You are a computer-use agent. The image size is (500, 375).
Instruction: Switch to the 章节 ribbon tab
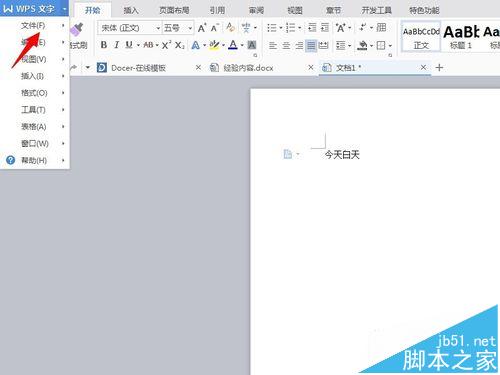(x=333, y=10)
